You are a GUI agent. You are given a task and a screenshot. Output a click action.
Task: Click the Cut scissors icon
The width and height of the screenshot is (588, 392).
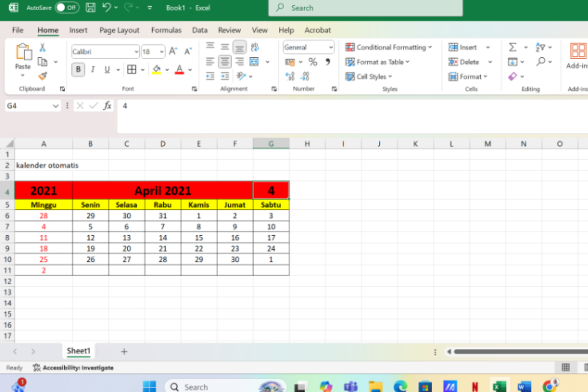43,48
